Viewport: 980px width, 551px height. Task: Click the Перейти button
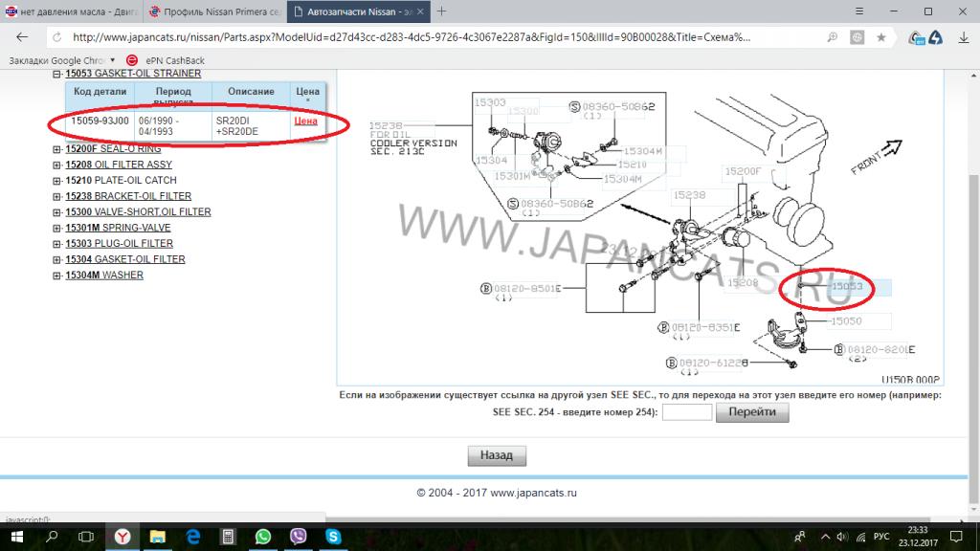752,412
